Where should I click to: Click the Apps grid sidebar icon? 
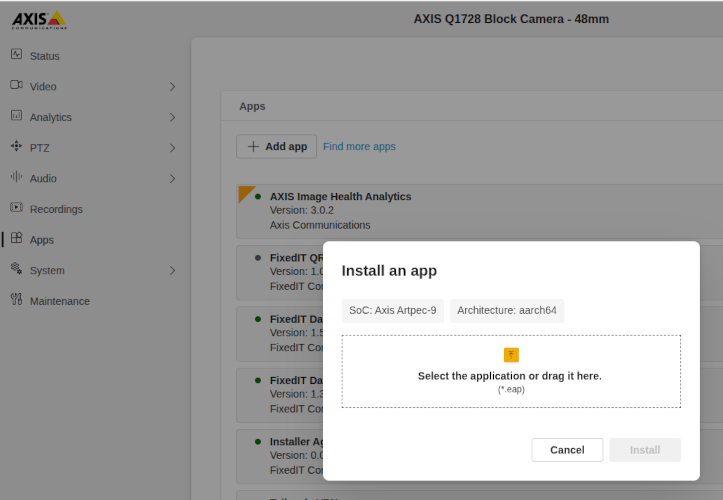pos(17,238)
